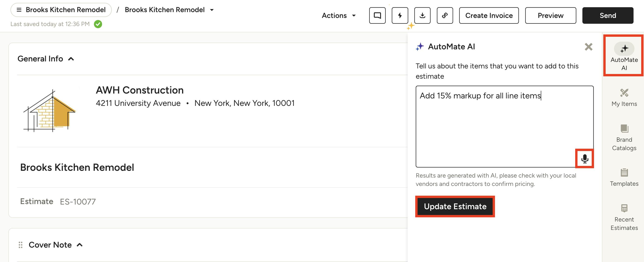The height and width of the screenshot is (262, 644).
Task: Click the New York, New York, 10001 text
Action: click(245, 103)
